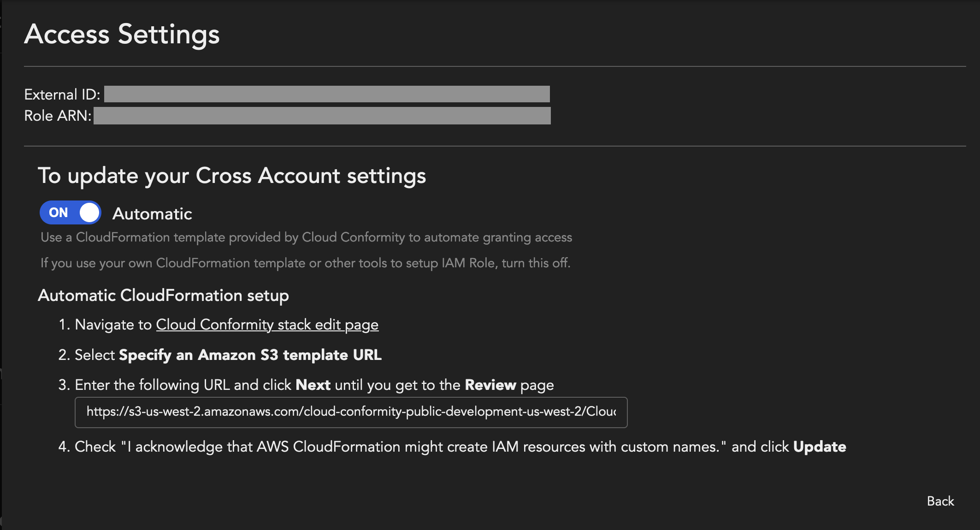Screen dimensions: 980x530
Task: Click the Automatic label beside the switch
Action: (152, 214)
